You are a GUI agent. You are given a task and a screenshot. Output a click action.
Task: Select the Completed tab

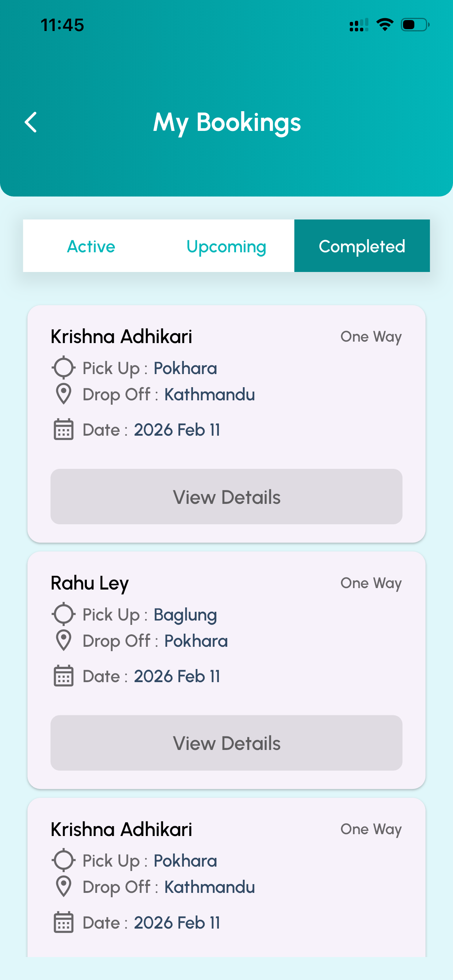pyautogui.click(x=362, y=246)
